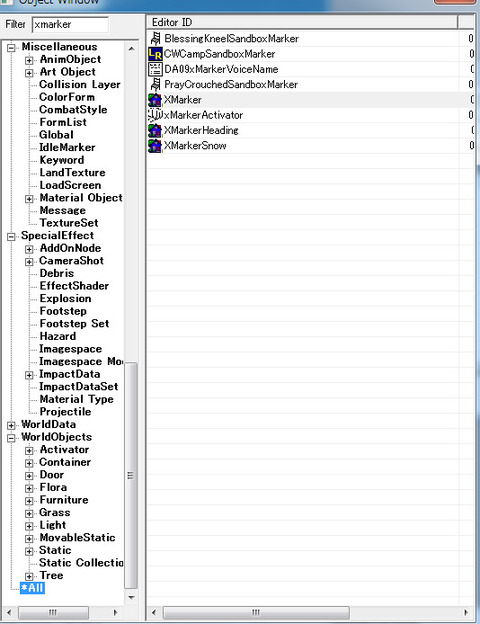Viewport: 480px width, 624px height.
Task: Collapse the SpecialEffect category
Action: [11, 236]
